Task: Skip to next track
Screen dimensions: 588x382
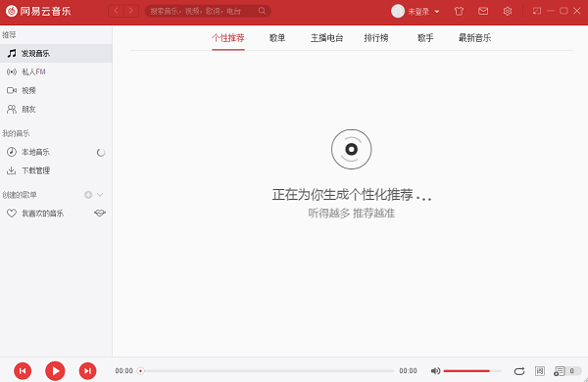Action: point(87,371)
